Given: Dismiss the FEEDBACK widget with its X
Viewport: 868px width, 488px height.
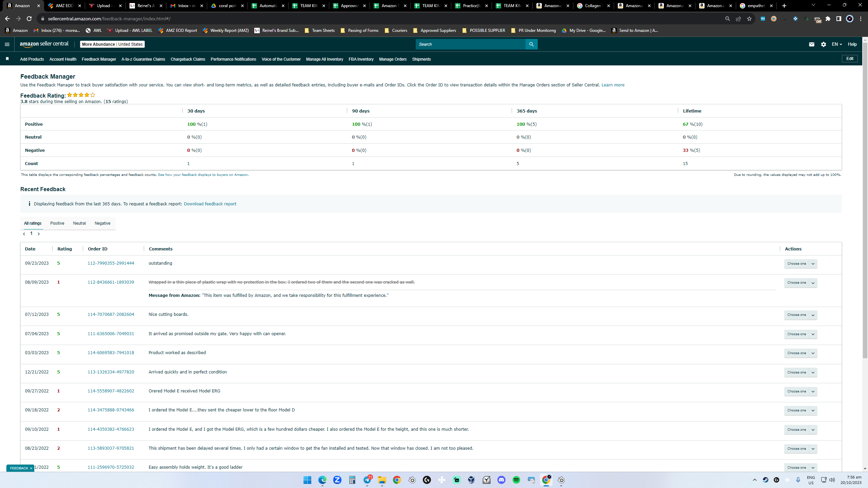Looking at the screenshot, I should (31, 468).
